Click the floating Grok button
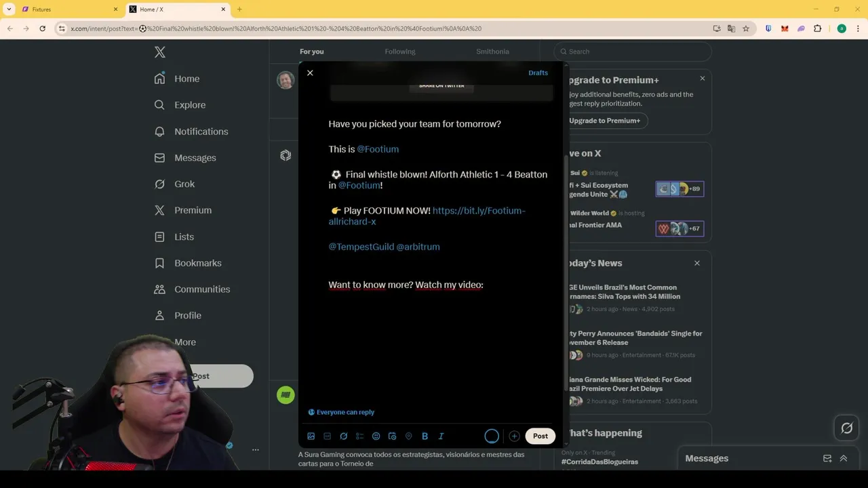Screen dimensions: 868x488 click(x=847, y=428)
